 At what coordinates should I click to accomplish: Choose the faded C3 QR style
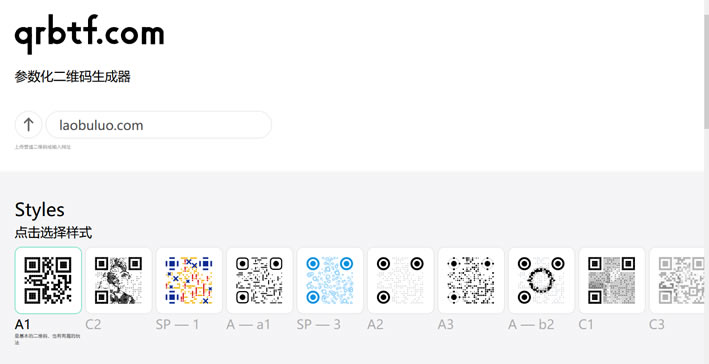point(677,280)
